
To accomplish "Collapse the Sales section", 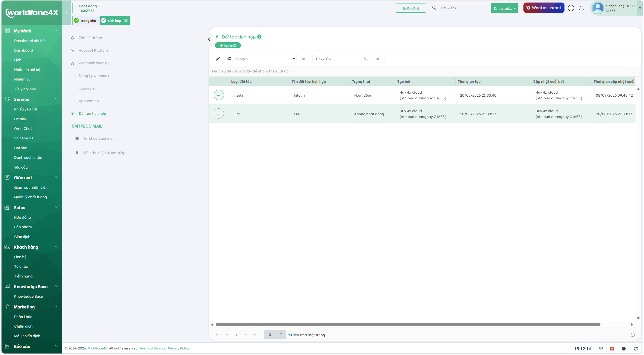I will coord(56,207).
